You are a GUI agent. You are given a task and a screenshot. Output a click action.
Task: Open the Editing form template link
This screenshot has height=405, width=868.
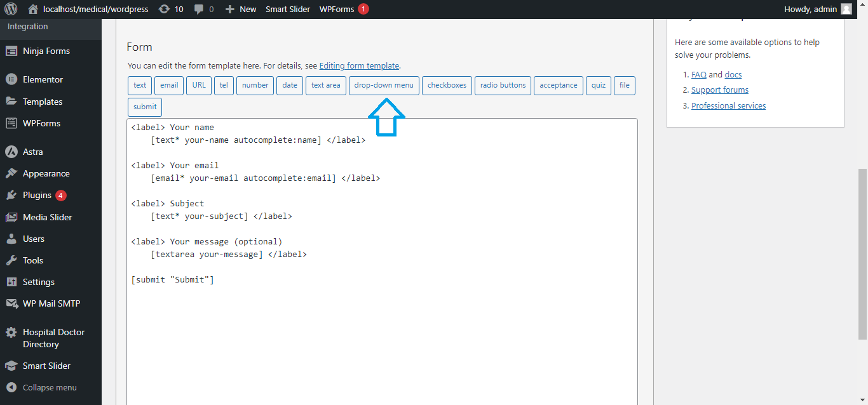[359, 65]
